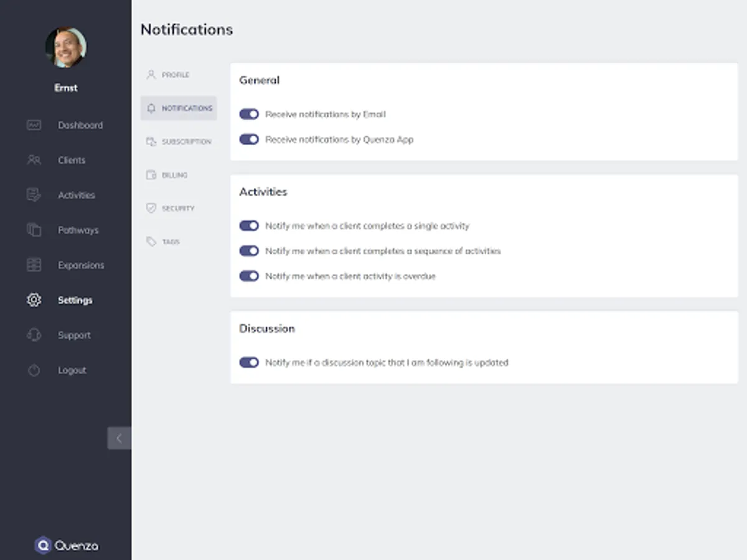
Task: Toggle single activity completion notification
Action: point(249,226)
